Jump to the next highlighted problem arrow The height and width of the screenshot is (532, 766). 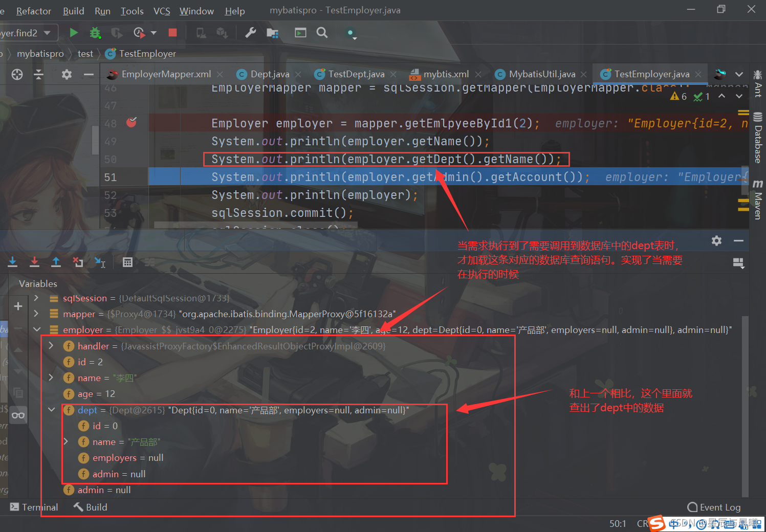click(739, 96)
